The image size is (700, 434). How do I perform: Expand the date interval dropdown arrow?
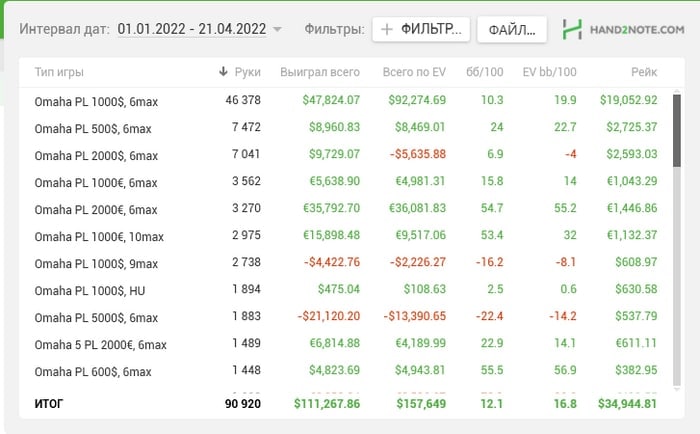tap(277, 30)
